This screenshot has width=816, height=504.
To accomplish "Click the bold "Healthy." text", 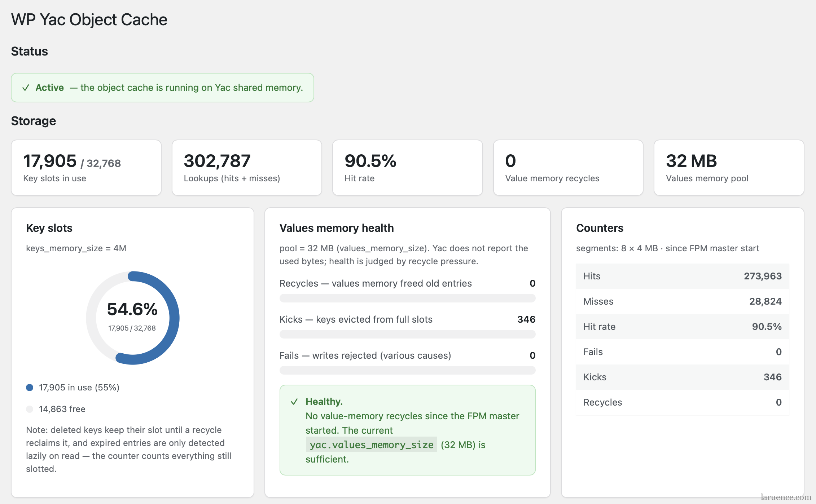I will (x=324, y=402).
